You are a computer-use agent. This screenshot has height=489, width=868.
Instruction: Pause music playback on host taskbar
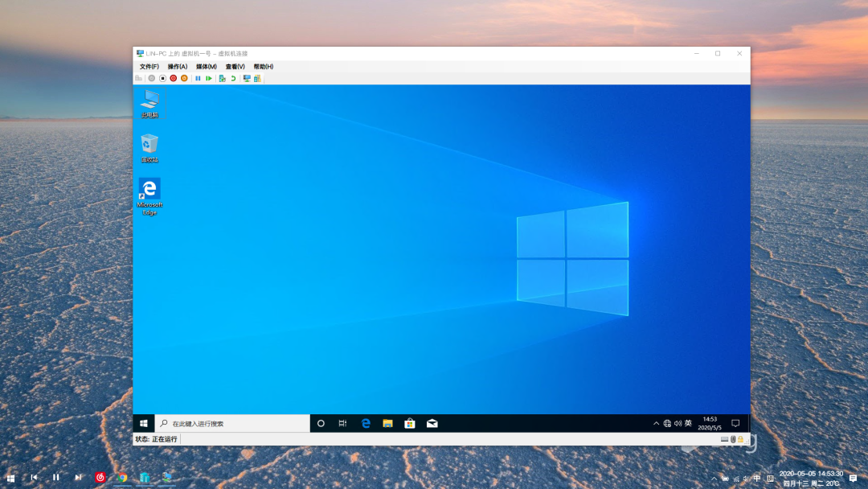[56, 478]
